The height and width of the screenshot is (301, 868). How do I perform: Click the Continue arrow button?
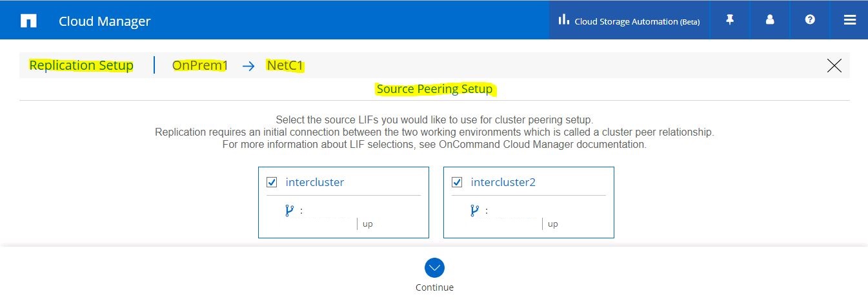(x=434, y=268)
